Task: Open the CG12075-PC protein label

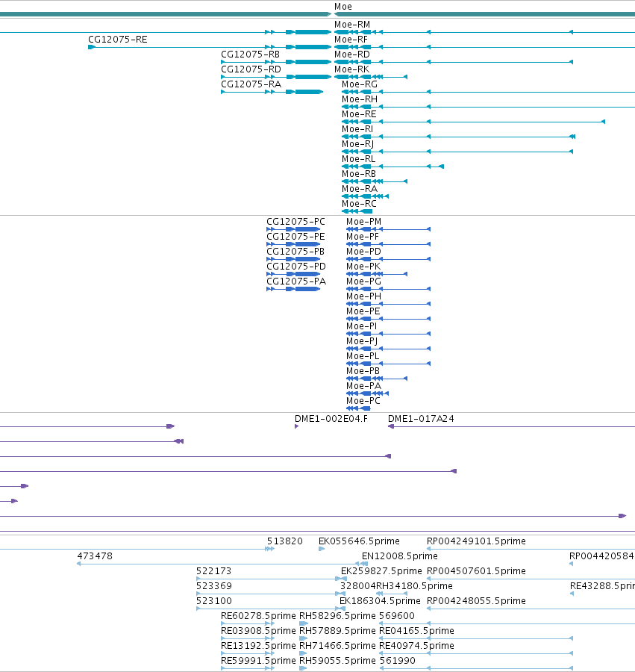Action: click(x=296, y=222)
